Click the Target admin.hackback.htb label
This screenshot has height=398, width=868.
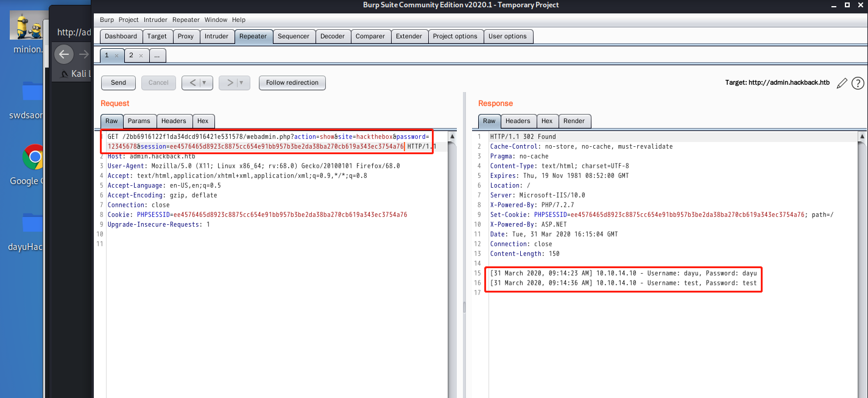click(777, 83)
